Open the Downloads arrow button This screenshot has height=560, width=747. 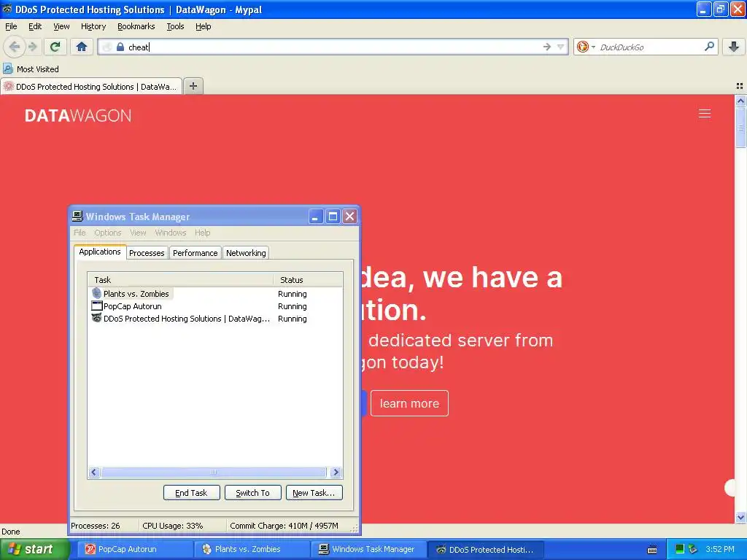[734, 47]
